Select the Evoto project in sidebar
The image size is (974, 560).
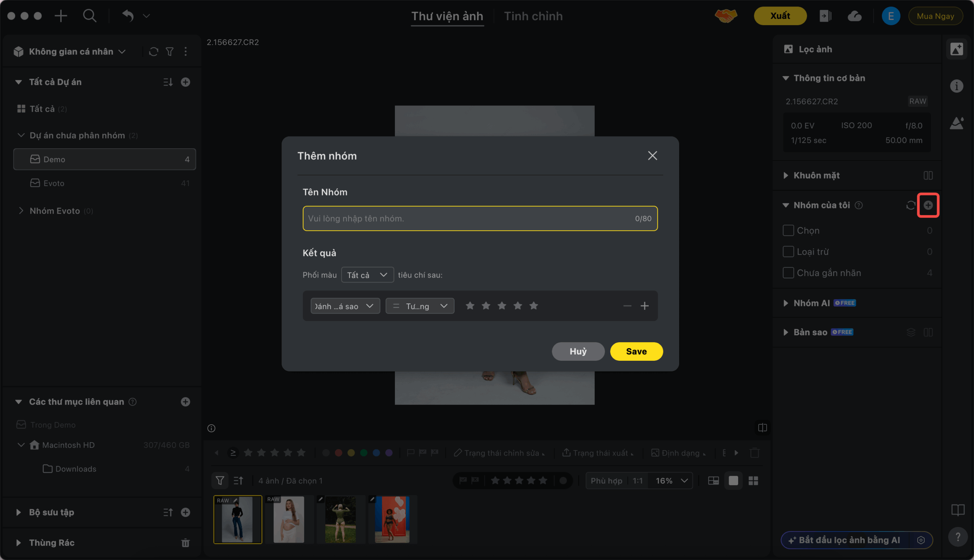(x=54, y=183)
